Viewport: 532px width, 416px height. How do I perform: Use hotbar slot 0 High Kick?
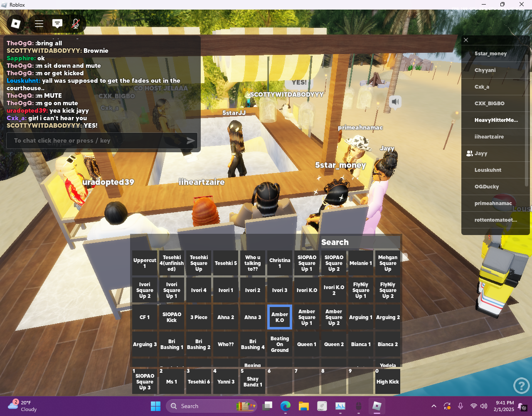[x=388, y=381]
